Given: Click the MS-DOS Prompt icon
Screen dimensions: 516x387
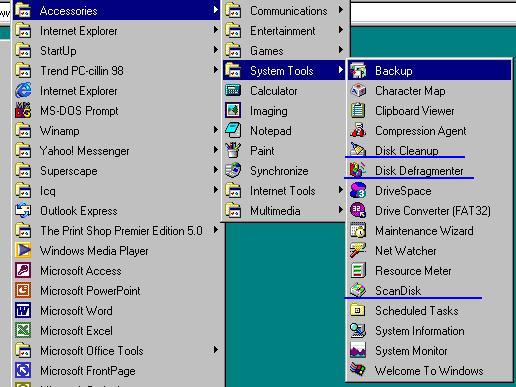Looking at the screenshot, I should point(23,111).
